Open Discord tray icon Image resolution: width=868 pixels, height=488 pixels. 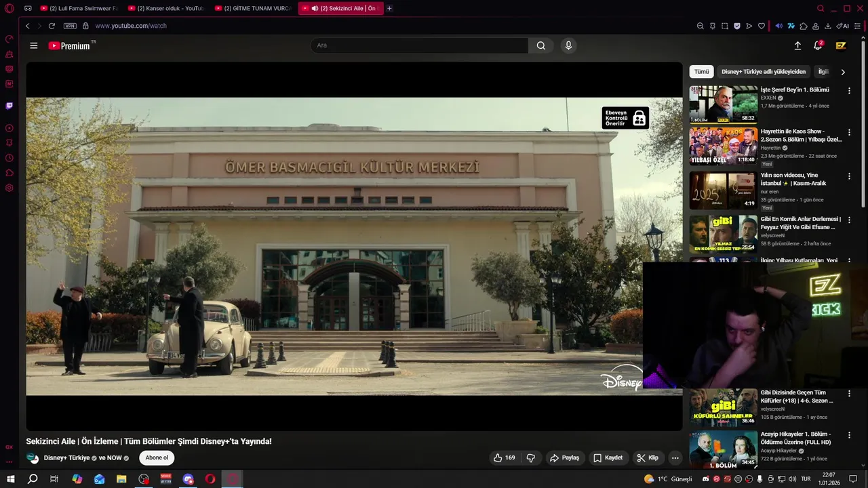coord(706,479)
